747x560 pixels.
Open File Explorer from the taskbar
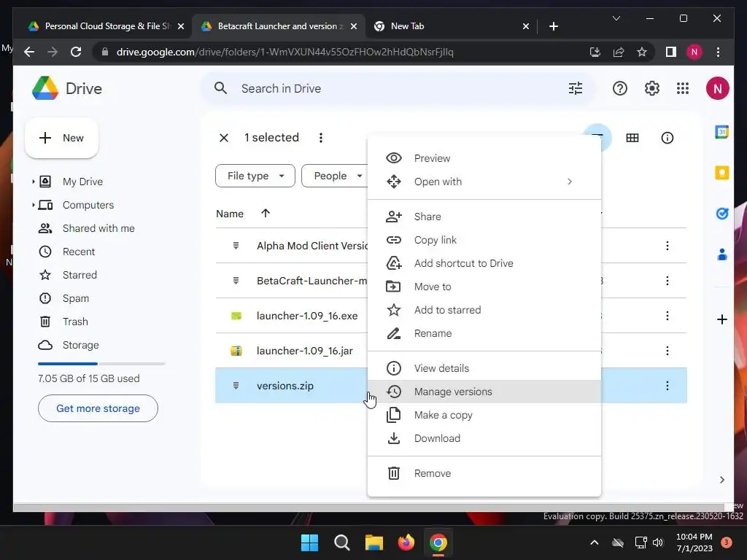click(374, 542)
